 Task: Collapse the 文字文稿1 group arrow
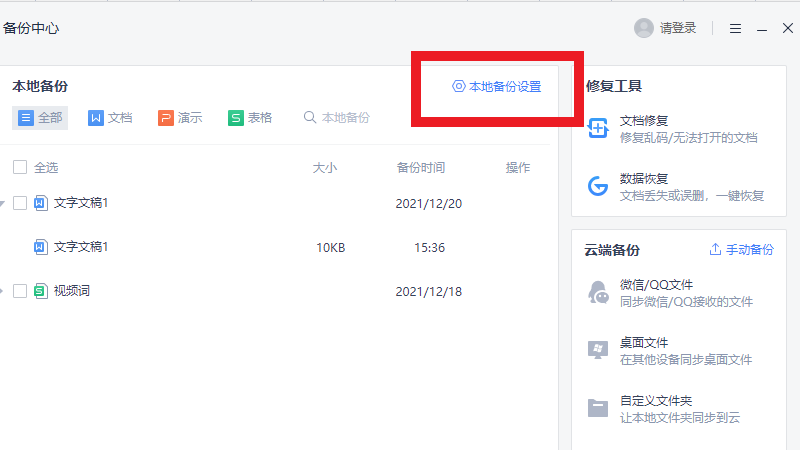pyautogui.click(x=2, y=204)
